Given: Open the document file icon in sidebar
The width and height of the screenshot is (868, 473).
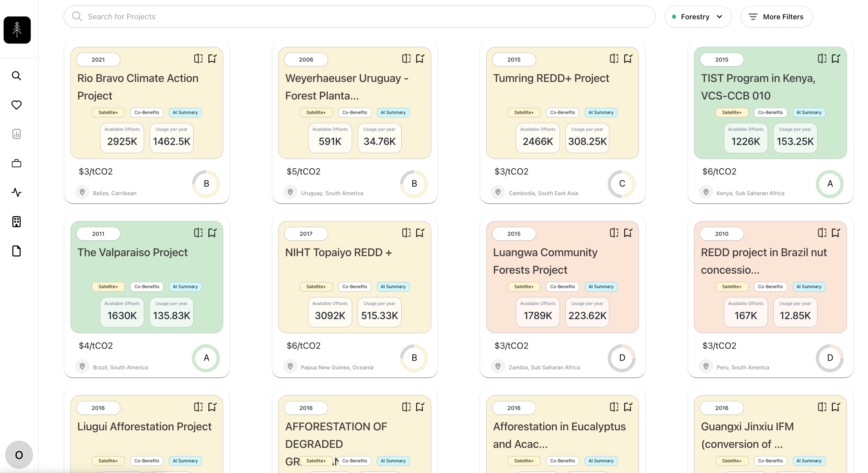Looking at the screenshot, I should 17,251.
